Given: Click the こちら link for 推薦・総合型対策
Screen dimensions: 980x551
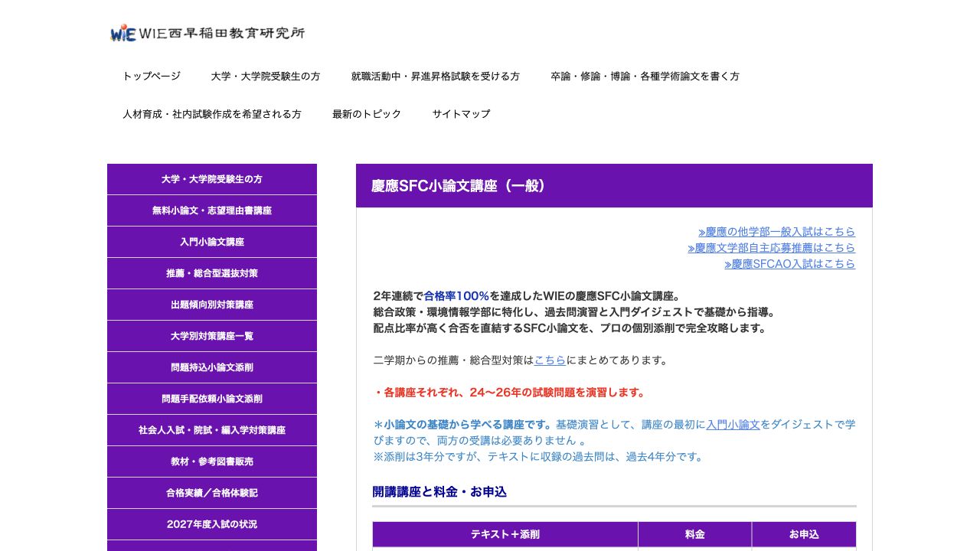Looking at the screenshot, I should tap(550, 360).
